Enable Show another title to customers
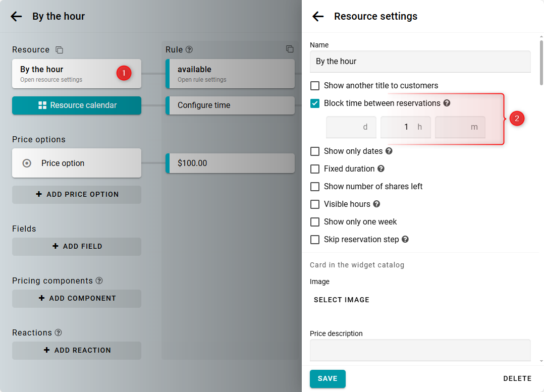The image size is (544, 392). pyautogui.click(x=315, y=86)
